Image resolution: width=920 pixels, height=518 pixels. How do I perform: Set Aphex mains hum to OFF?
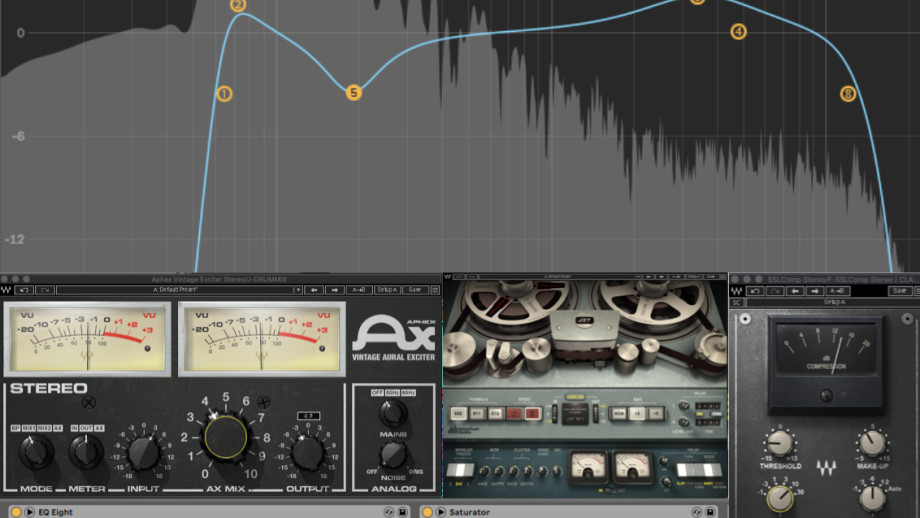377,392
